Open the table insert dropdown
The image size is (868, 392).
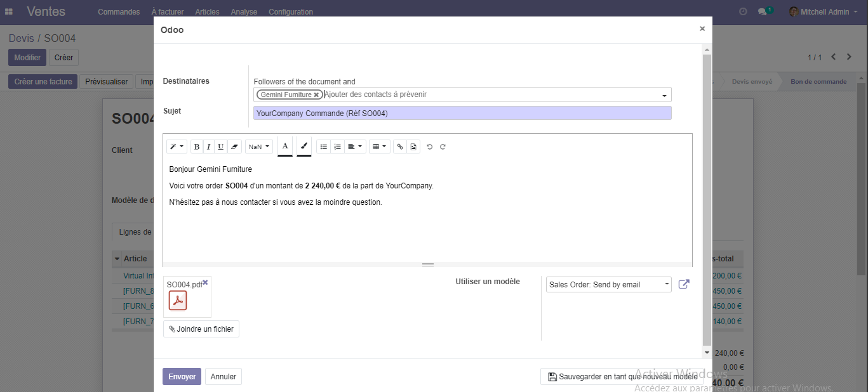[x=380, y=147]
